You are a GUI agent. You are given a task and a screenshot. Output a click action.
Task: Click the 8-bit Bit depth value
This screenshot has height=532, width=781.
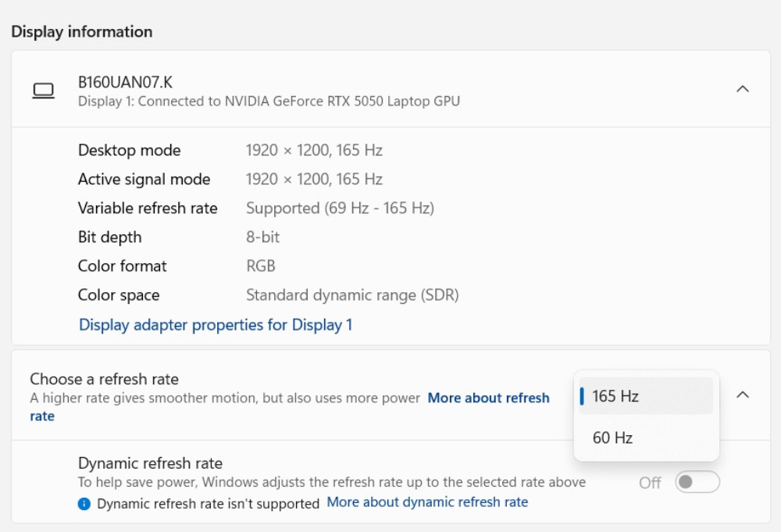[x=262, y=237]
